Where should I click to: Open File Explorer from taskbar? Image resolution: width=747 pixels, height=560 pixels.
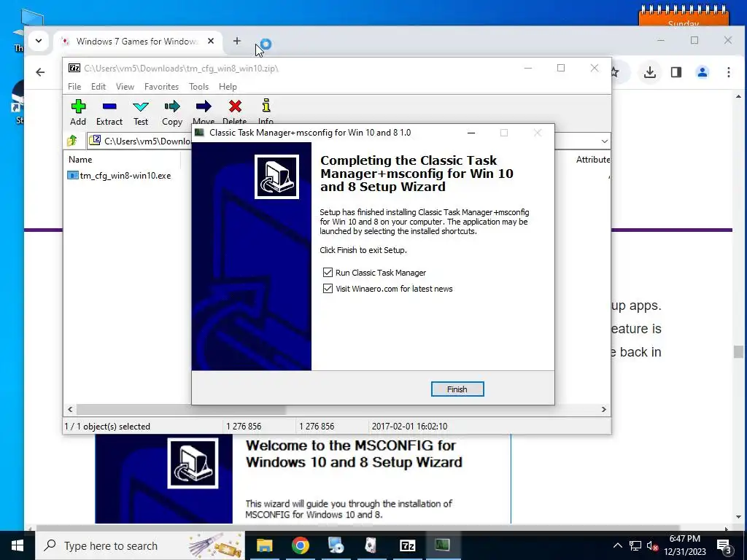pos(264,545)
